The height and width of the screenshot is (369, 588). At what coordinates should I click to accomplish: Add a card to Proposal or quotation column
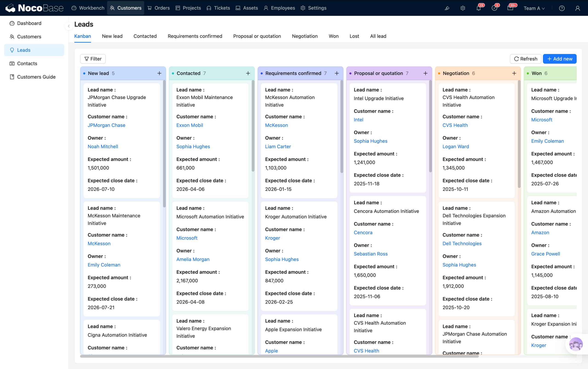click(425, 73)
